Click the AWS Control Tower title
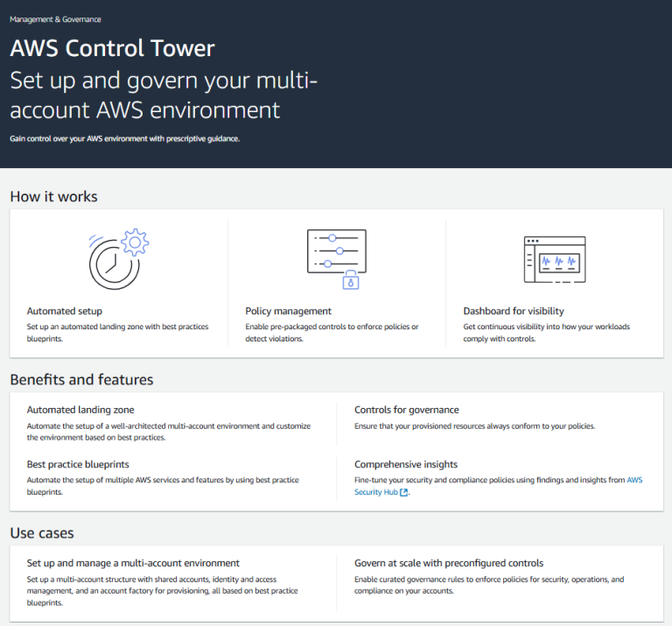Viewport: 672px width, 626px height. click(x=112, y=48)
